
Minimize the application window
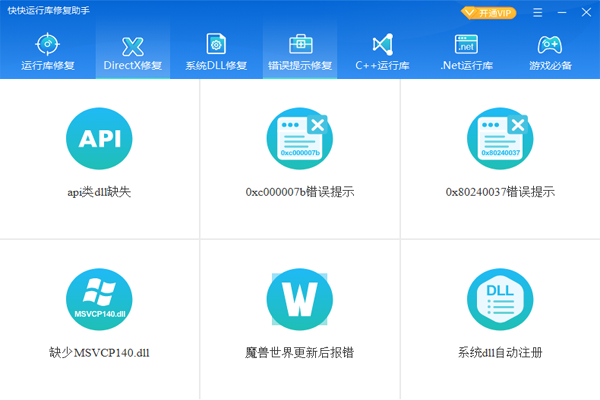click(562, 13)
